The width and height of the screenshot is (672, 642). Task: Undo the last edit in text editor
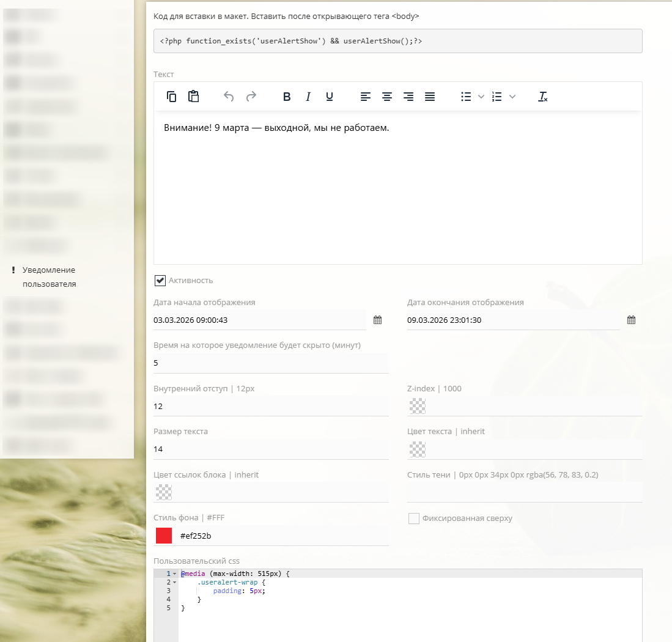pyautogui.click(x=229, y=97)
